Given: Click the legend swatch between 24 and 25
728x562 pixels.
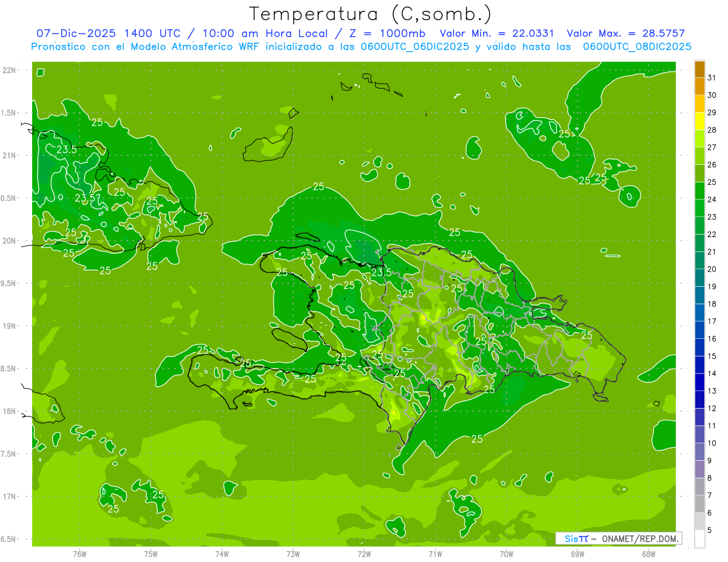Looking at the screenshot, I should [x=699, y=190].
